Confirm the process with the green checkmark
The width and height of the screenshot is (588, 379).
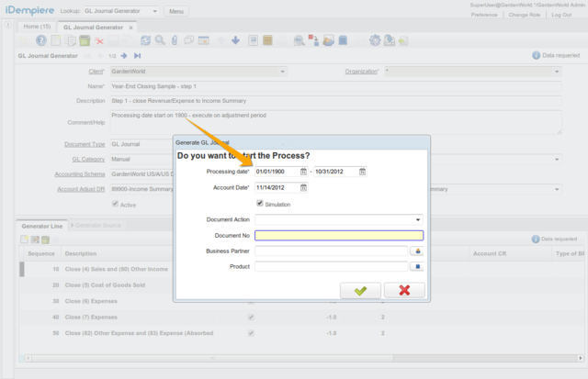click(360, 290)
